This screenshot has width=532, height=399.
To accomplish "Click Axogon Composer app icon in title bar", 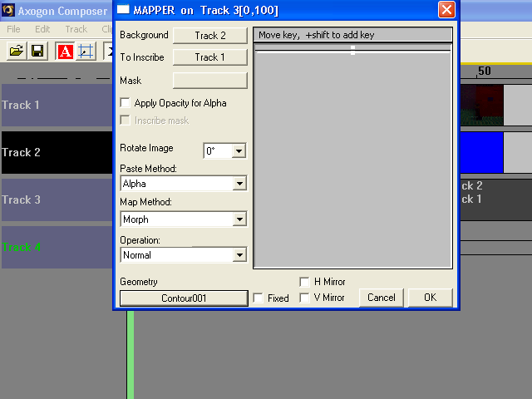I will coord(8,10).
